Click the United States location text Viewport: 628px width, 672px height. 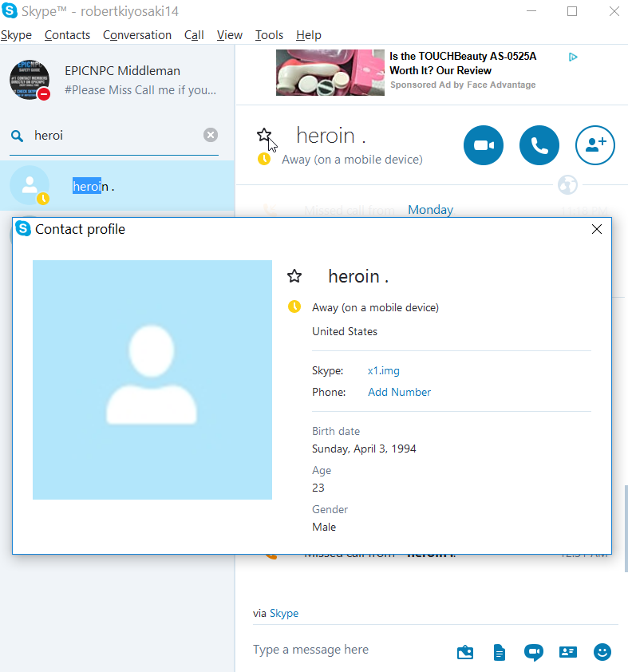click(345, 331)
